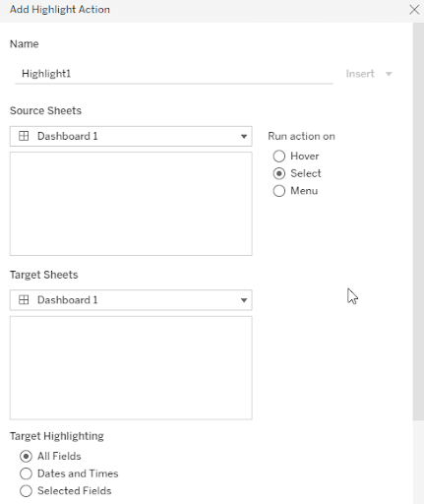This screenshot has height=504, width=424.
Task: Select Dates and Times highlighting option
Action: coord(26,473)
